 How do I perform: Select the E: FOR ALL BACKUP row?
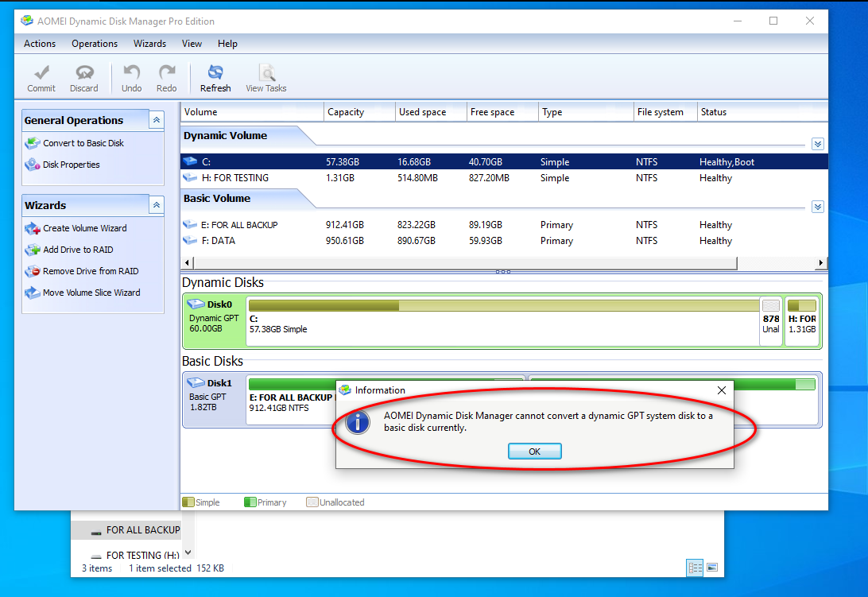pos(504,225)
